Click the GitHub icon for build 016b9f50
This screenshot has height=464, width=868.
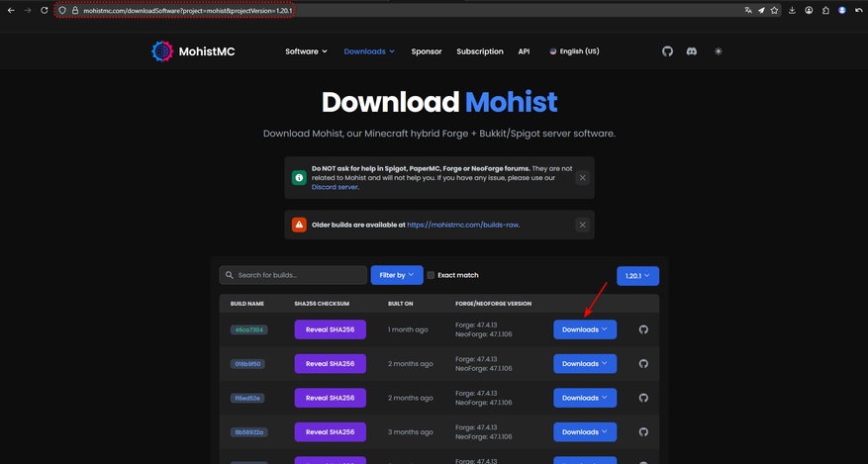[643, 364]
